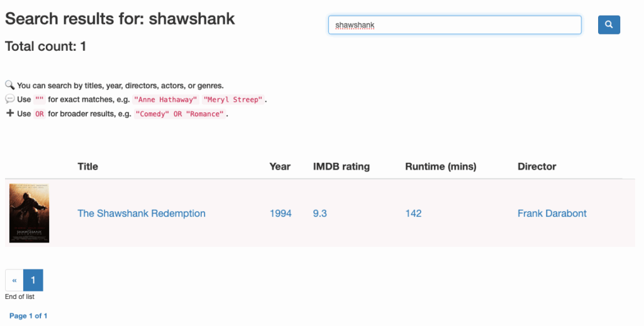644x326 pixels.
Task: Click the Title column header
Action: (88, 166)
